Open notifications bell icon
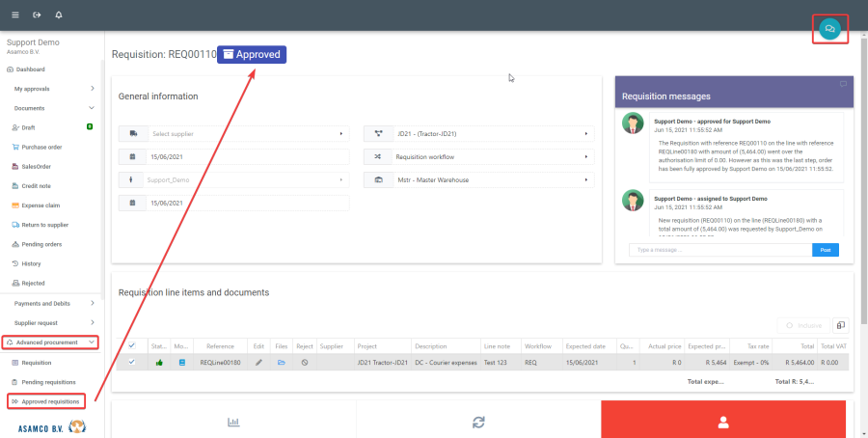 tap(59, 15)
